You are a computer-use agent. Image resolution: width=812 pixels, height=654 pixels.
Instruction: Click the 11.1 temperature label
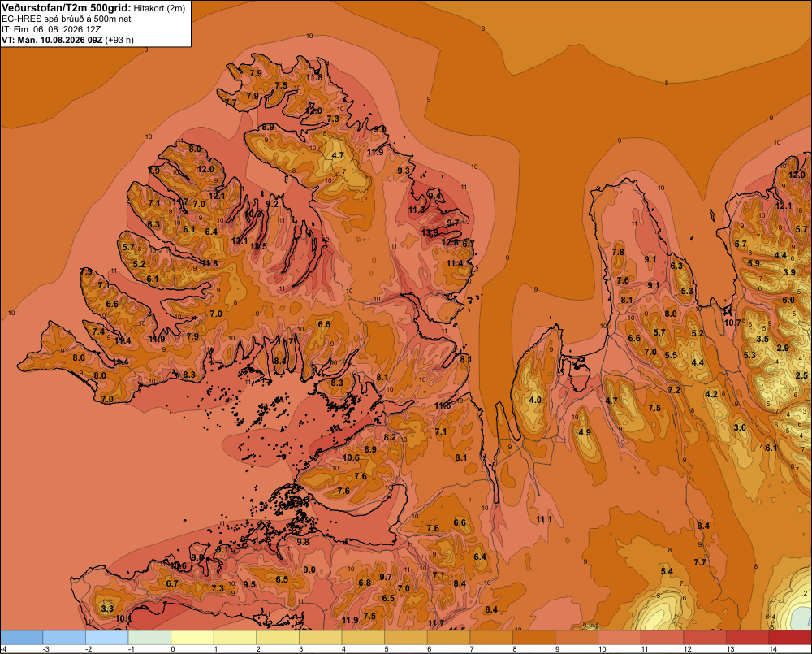(544, 519)
